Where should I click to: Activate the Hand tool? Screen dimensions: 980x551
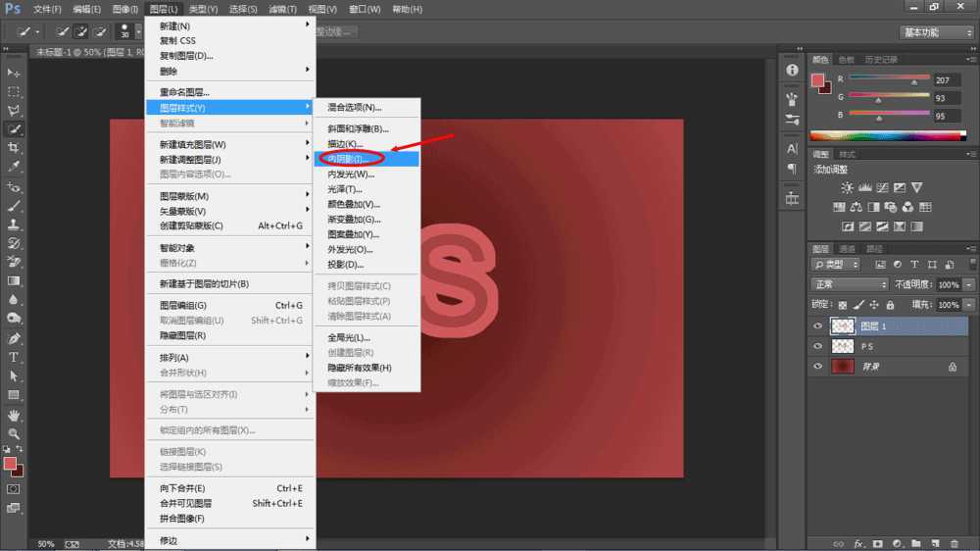[x=14, y=414]
